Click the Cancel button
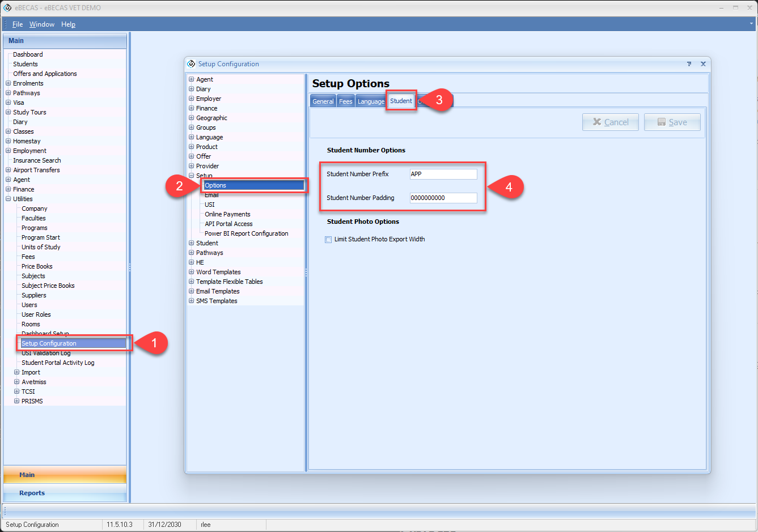Screen dimensions: 758x532 coord(610,122)
